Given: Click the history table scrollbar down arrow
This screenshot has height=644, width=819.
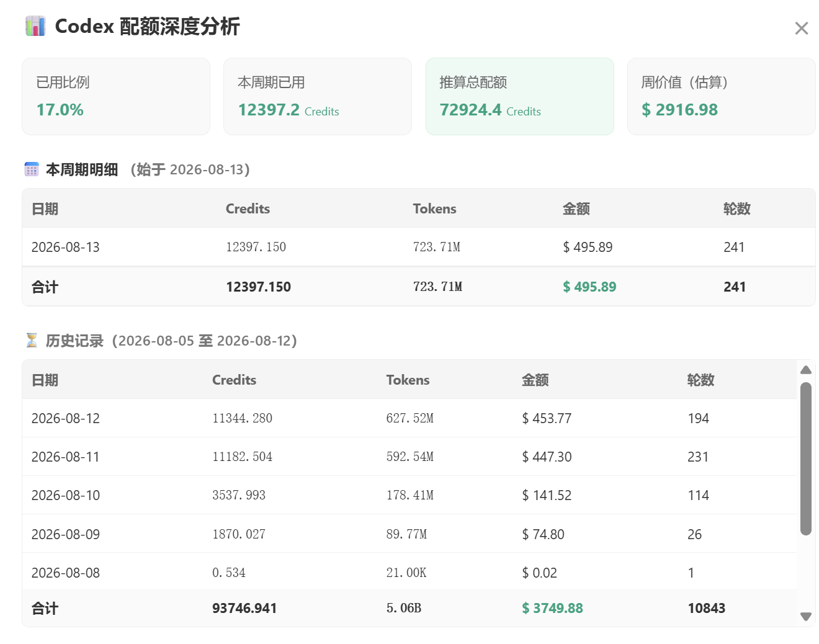Looking at the screenshot, I should [806, 617].
